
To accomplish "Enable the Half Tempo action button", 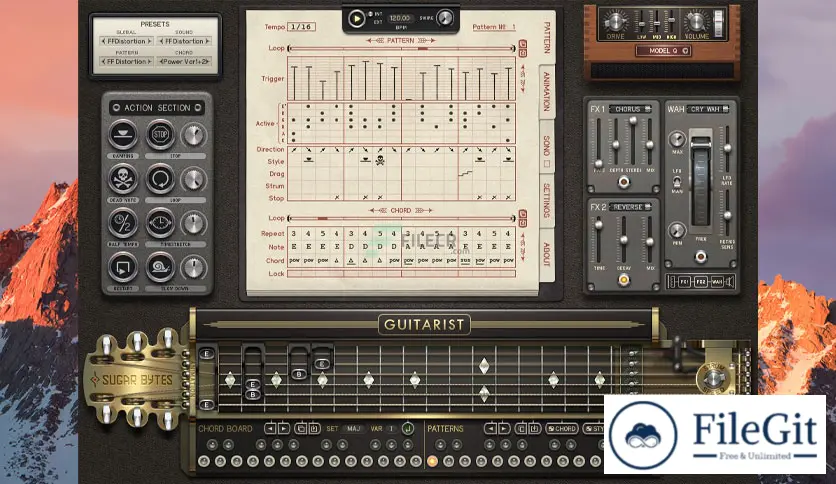I will 123,223.
